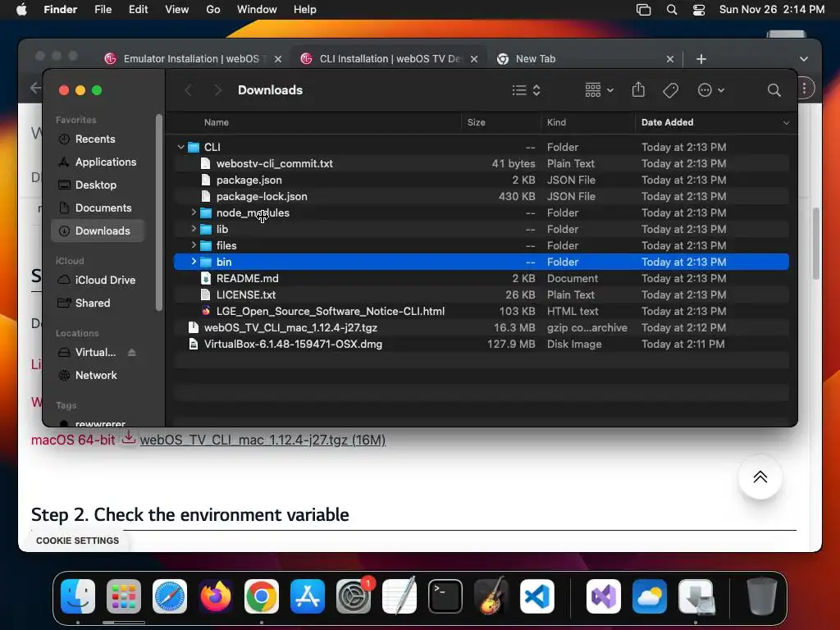Expand the files folder
The width and height of the screenshot is (840, 630).
[194, 245]
